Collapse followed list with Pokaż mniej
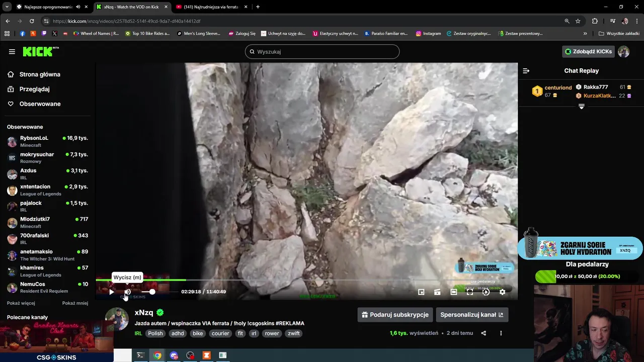Viewport: 644px width, 362px height. (x=75, y=303)
